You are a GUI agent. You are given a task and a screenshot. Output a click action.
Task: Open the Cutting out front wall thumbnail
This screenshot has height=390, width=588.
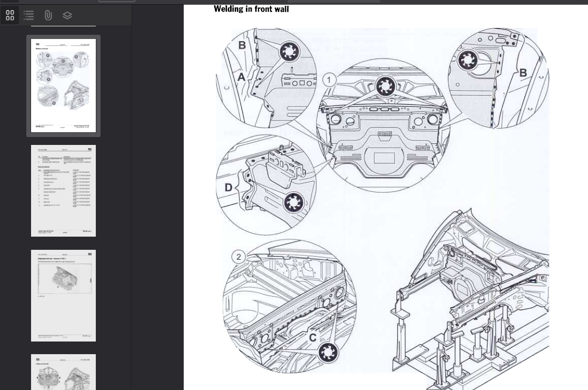pyautogui.click(x=63, y=372)
